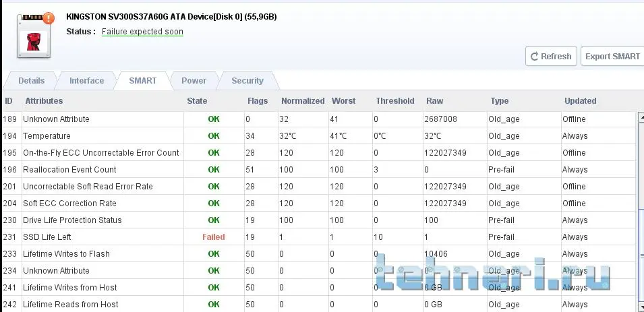Switch to the Details tab

31,80
